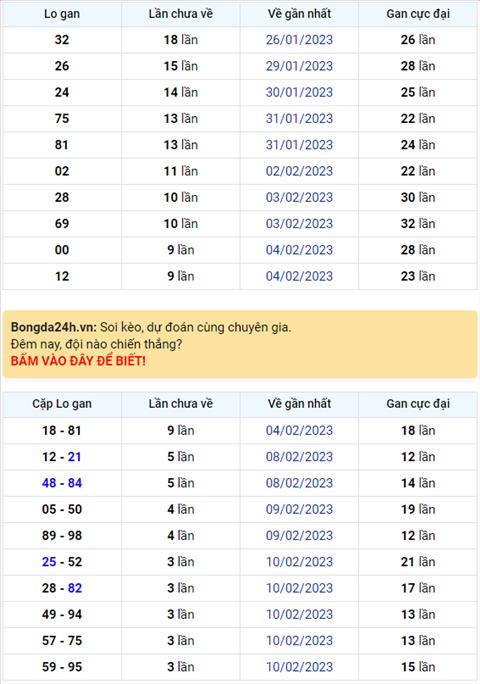Open date 04/02/2023 in row 00
The height and width of the screenshot is (684, 480).
[299, 250]
